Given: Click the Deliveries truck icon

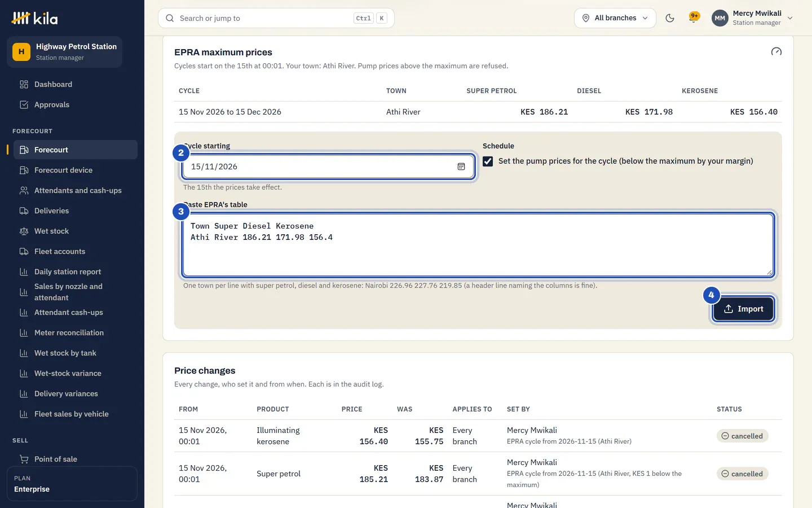Looking at the screenshot, I should 24,211.
